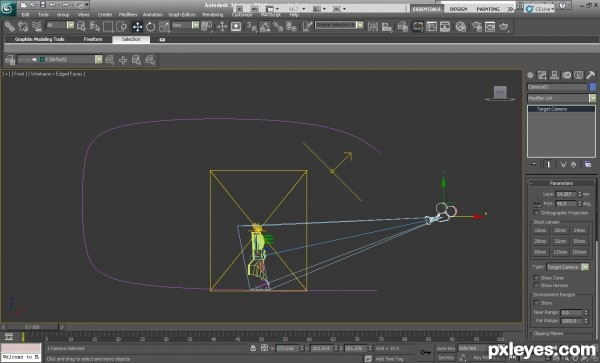The height and width of the screenshot is (363, 600).
Task: Click the Bind to Space Warp tool
Action: (x=37, y=26)
